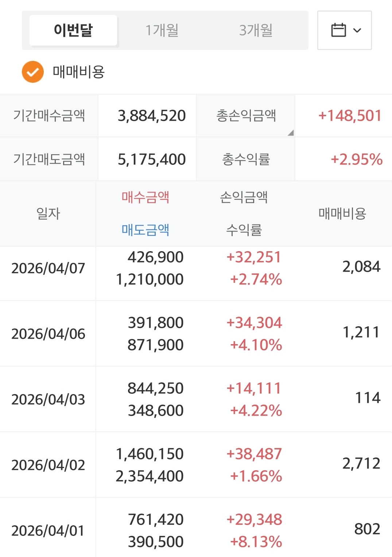Toggle the 매매비용 orange checkbox
This screenshot has height=557, width=392.
pos(33,72)
